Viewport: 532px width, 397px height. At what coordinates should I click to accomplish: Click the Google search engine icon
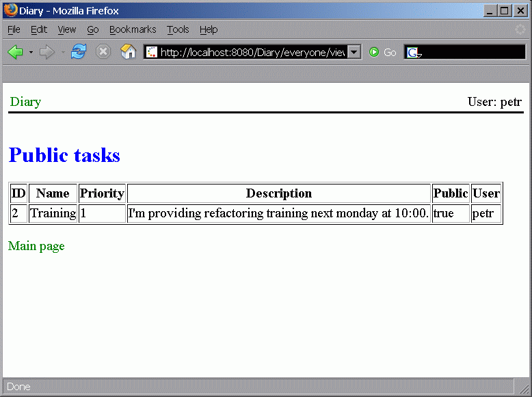point(413,53)
